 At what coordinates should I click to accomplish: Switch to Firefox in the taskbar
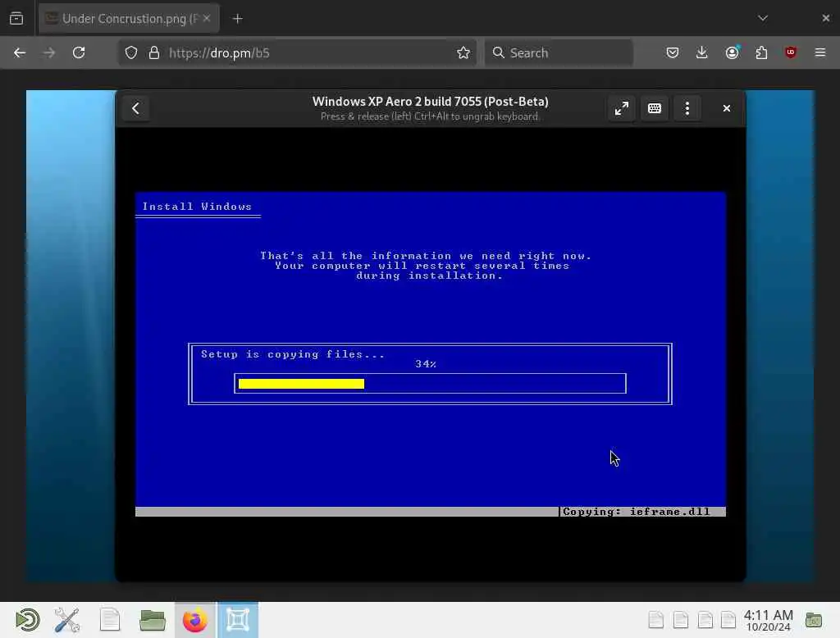pos(195,620)
